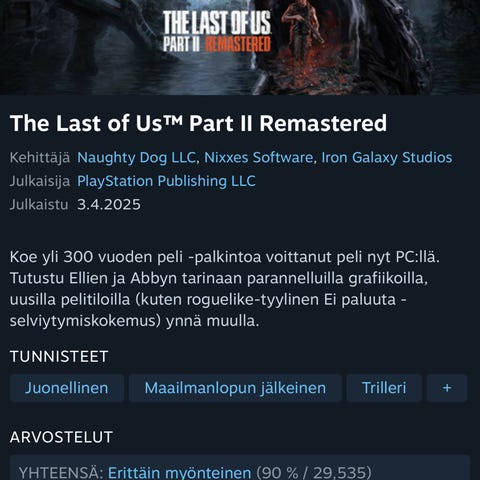Image resolution: width=480 pixels, height=480 pixels.
Task: Tap the ARVOSTELUT section heading
Action: 61,437
